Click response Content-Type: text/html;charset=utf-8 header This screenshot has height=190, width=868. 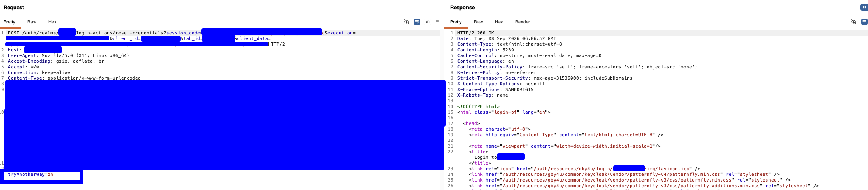[x=509, y=44]
